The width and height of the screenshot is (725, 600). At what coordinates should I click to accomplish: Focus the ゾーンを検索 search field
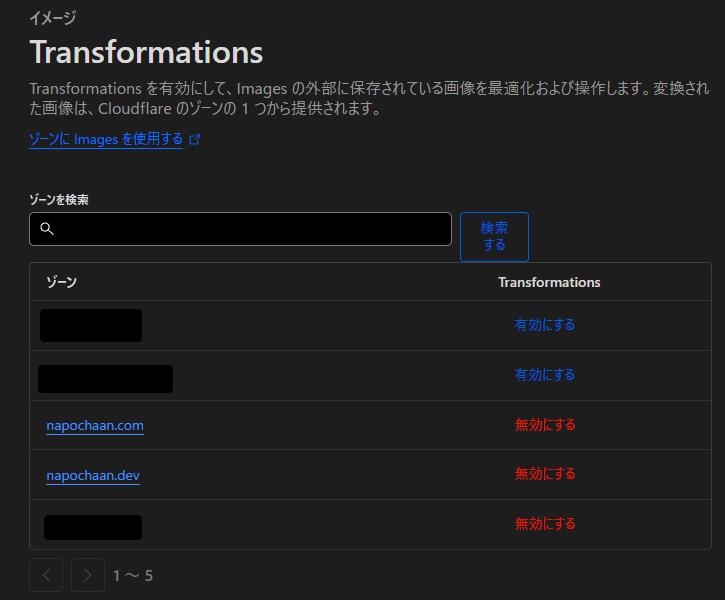point(240,229)
